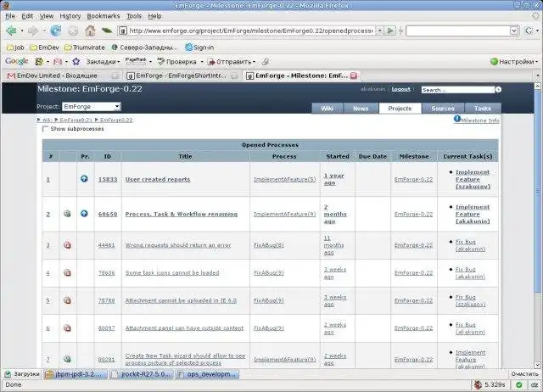Toggle the Show subprocesses checkbox

click(x=45, y=129)
